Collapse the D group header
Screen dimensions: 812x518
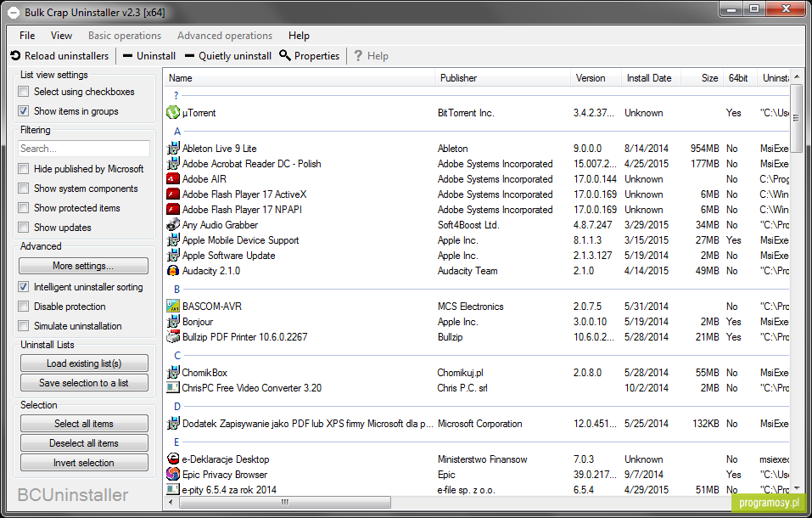point(177,407)
